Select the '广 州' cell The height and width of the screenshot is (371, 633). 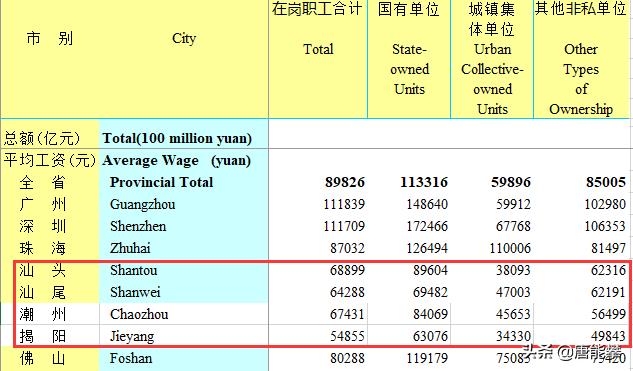[42, 204]
